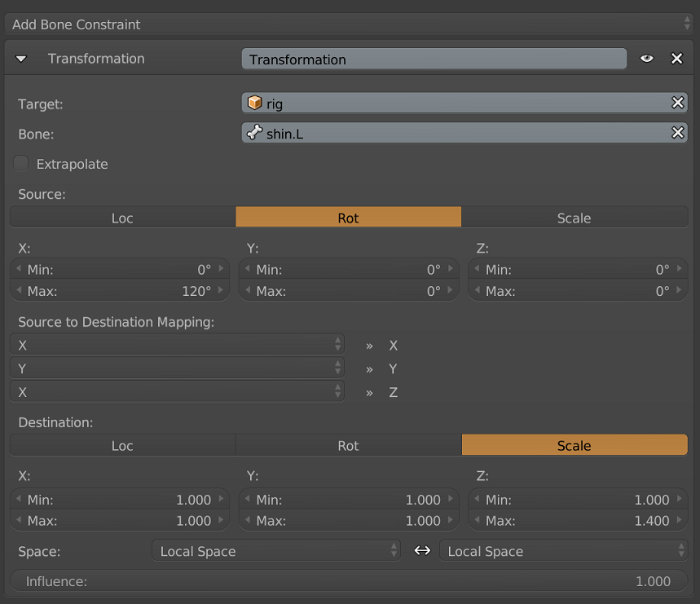Image resolution: width=700 pixels, height=604 pixels.
Task: Open the mapping dropdown for destination Y
Action: [x=177, y=368]
